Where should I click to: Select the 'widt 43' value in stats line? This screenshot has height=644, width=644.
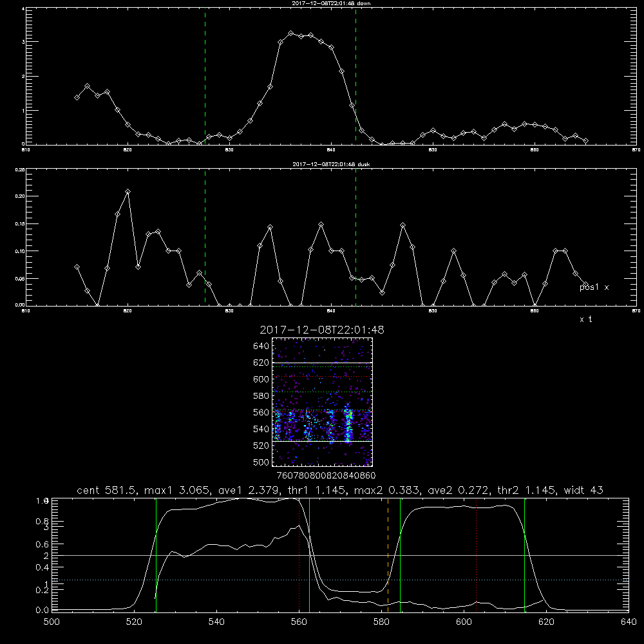(x=583, y=490)
